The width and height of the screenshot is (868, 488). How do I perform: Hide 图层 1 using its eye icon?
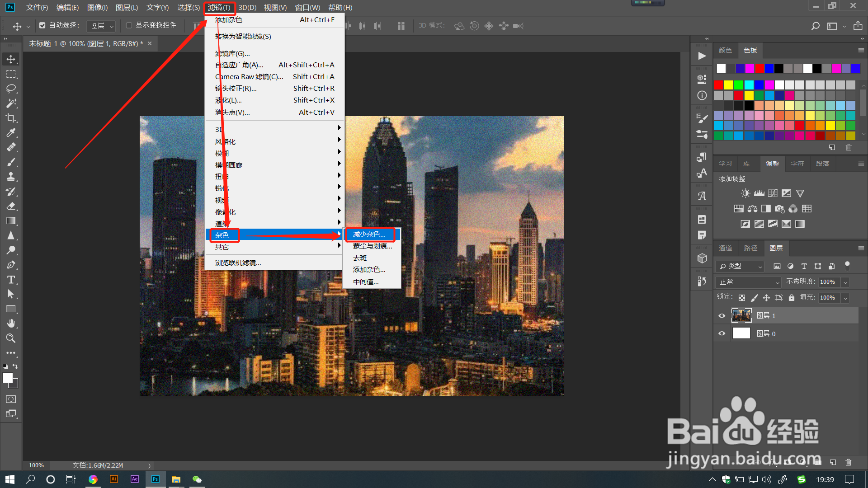pyautogui.click(x=722, y=316)
